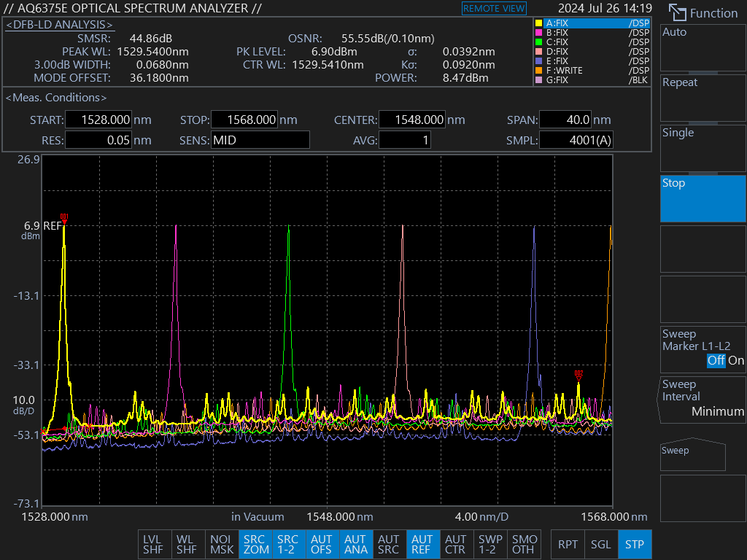Toggle the AUT REF auto reference button
The image size is (747, 560).
click(422, 545)
